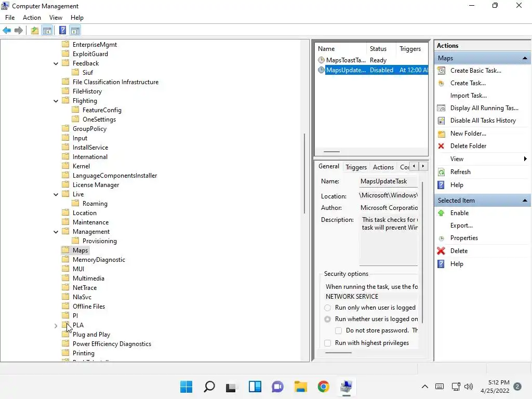The height and width of the screenshot is (399, 532).
Task: Select Run whether user is logged on or not
Action: pos(327,320)
